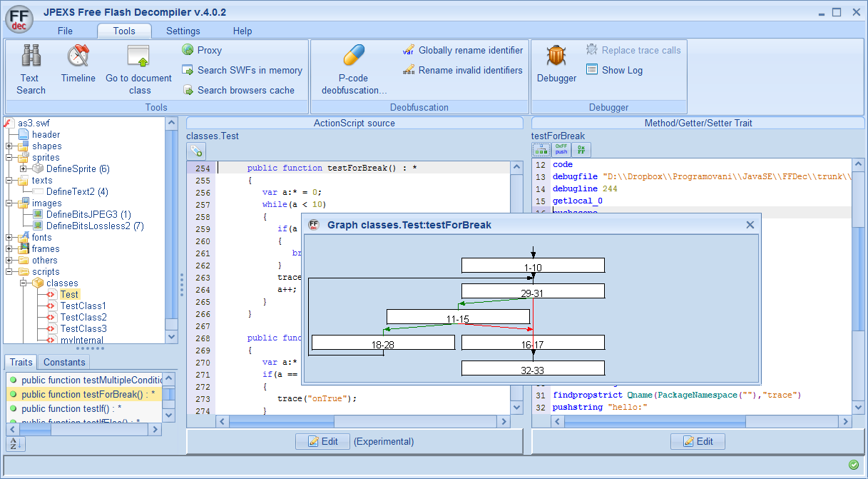The height and width of the screenshot is (479, 868).
Task: Open the P-code graph view button
Action: point(541,150)
